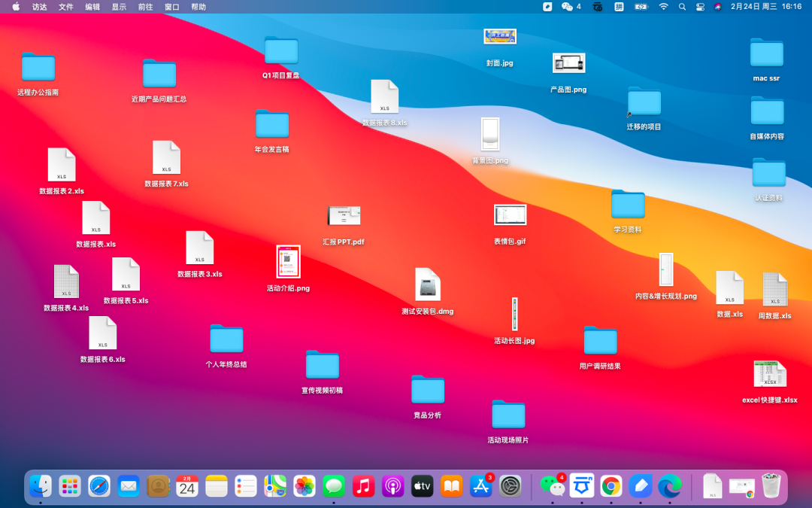
Task: Open the 窗口 menu
Action: [x=171, y=7]
